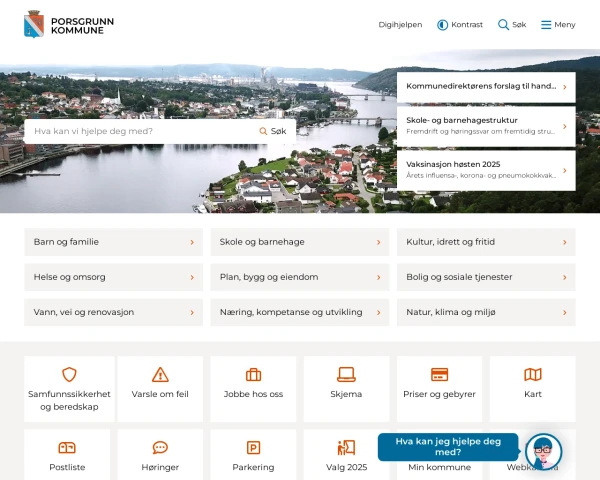Select the Skjema laptop icon
This screenshot has width=600, height=480.
pos(346,375)
